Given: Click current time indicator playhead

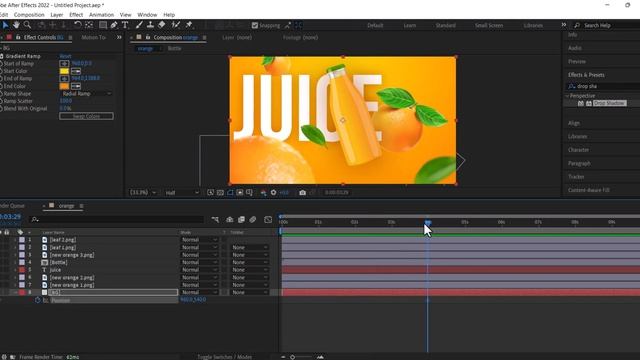Looking at the screenshot, I should click(x=427, y=222).
